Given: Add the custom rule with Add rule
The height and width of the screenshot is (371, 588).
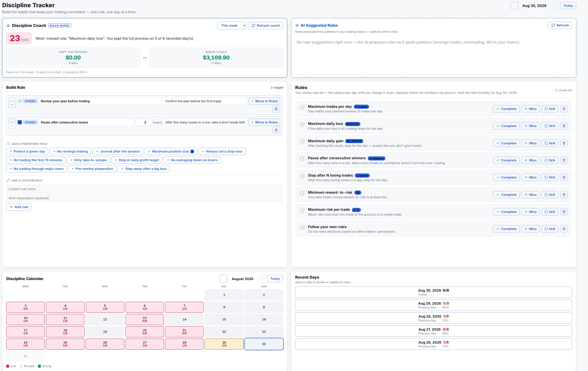Looking at the screenshot, I should click(x=19, y=207).
